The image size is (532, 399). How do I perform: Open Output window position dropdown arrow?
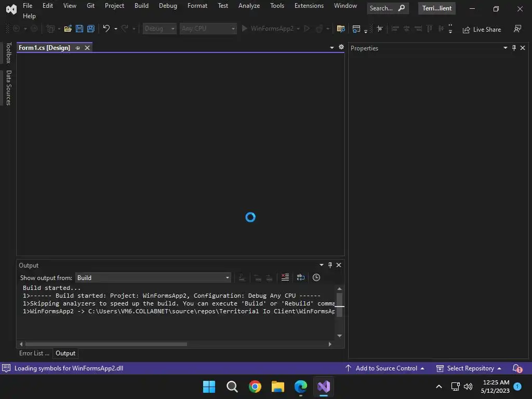[321, 265]
